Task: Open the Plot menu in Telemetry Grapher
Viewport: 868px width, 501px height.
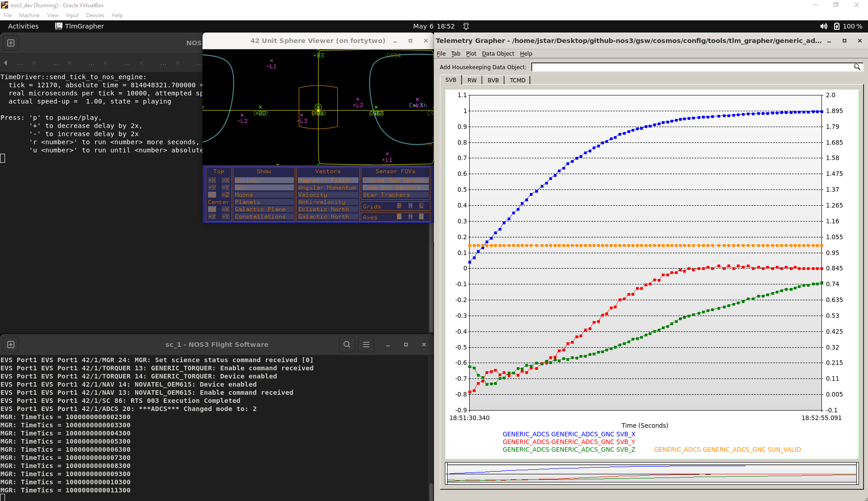Action: coord(471,53)
